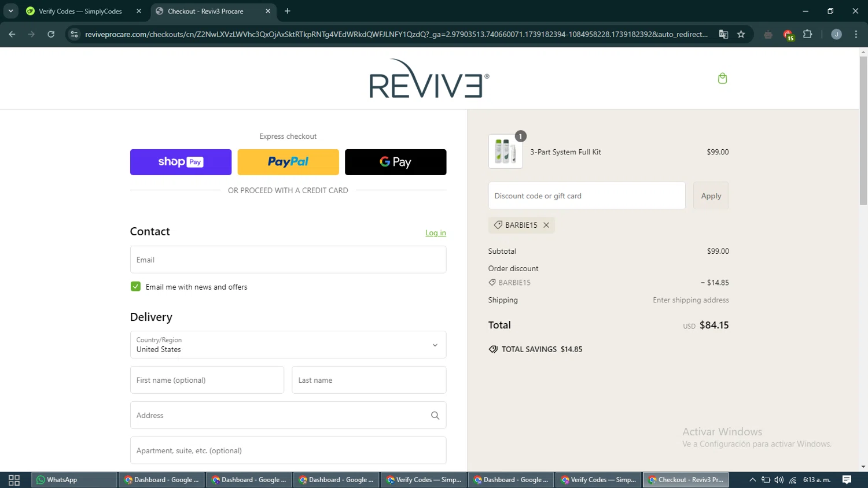
Task: Click the grey extension icon left of red one
Action: (x=768, y=35)
